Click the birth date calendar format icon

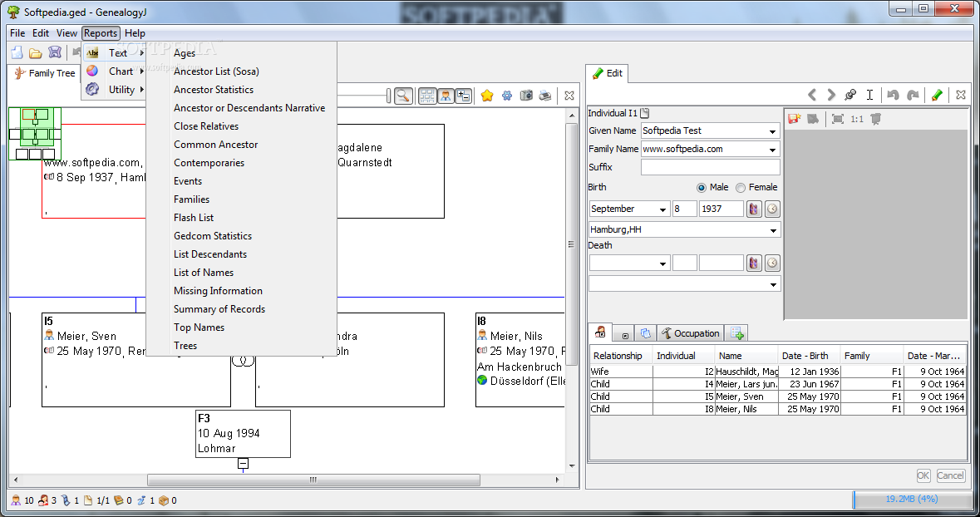755,209
